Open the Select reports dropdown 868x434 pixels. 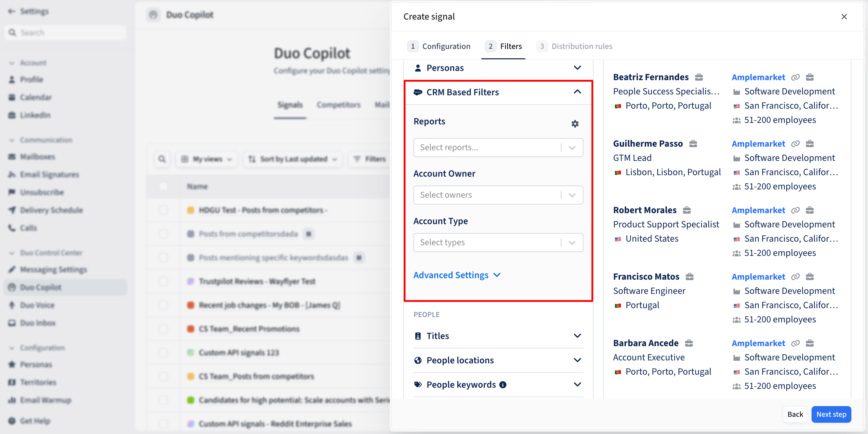point(498,148)
